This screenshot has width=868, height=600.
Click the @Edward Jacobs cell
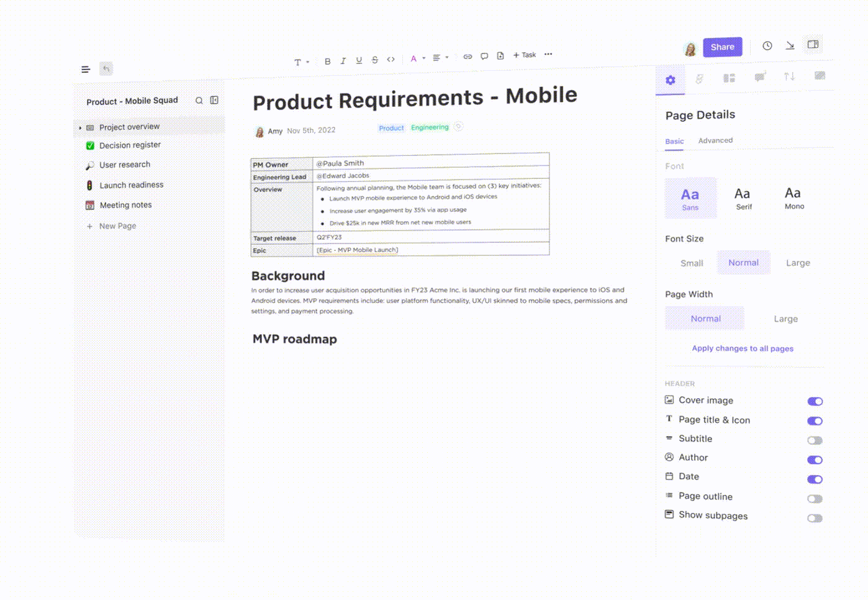tap(431, 175)
